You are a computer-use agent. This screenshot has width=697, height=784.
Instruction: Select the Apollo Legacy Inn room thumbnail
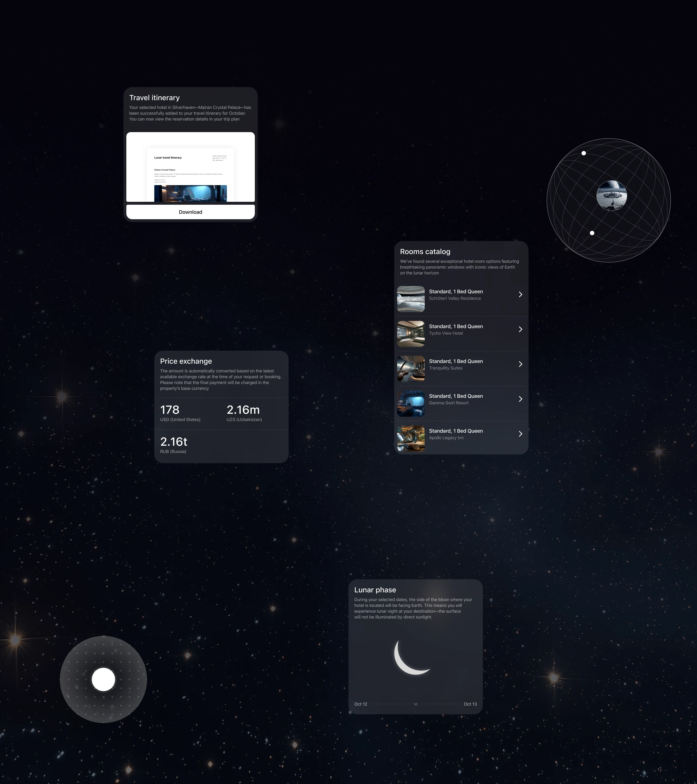(x=410, y=438)
